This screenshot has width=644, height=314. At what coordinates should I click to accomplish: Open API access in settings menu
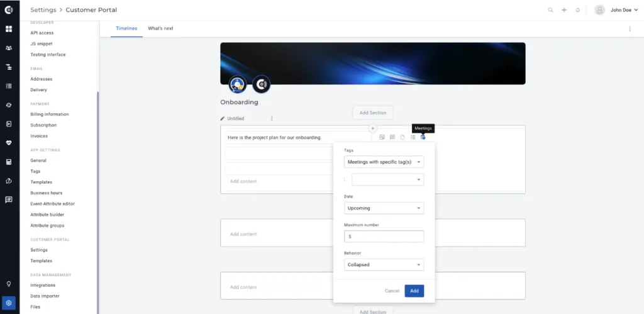tap(42, 33)
